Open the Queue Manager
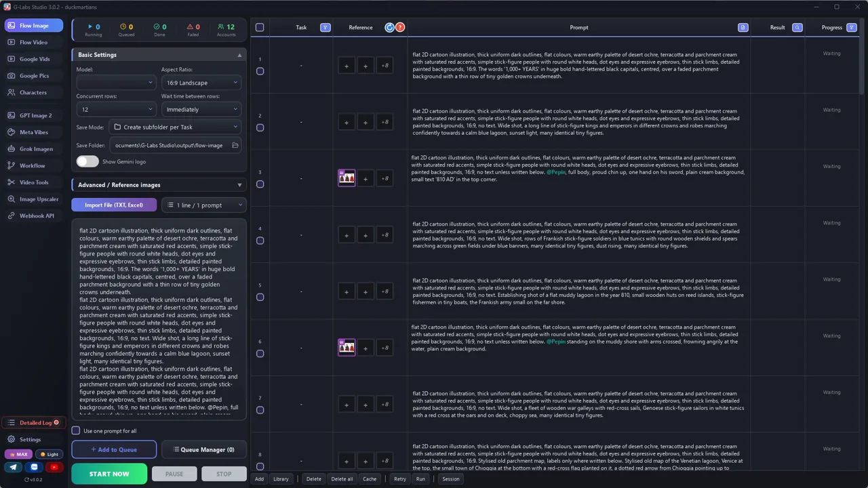The image size is (868, 488). click(x=203, y=449)
